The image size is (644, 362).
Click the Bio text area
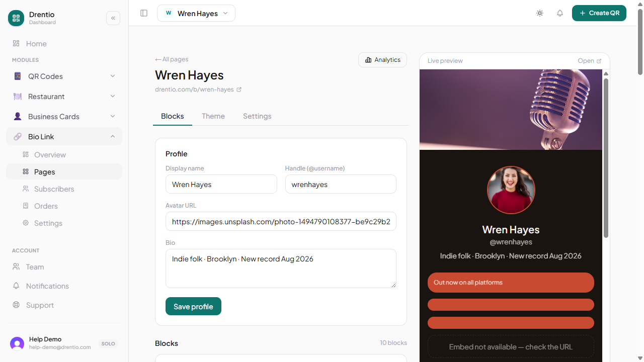click(x=281, y=268)
